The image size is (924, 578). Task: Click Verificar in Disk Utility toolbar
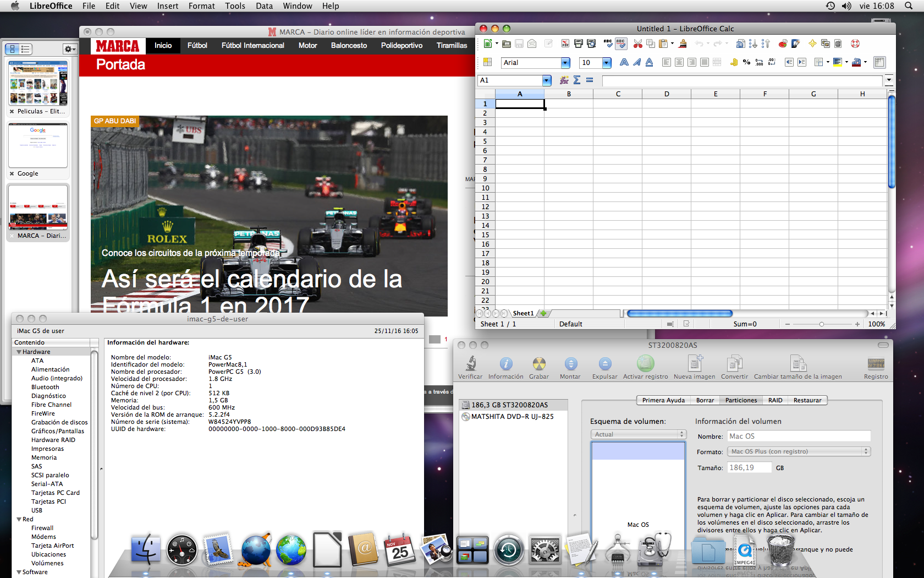(x=470, y=368)
